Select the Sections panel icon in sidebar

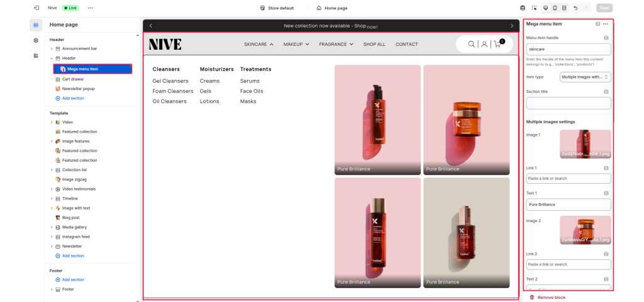[x=36, y=25]
